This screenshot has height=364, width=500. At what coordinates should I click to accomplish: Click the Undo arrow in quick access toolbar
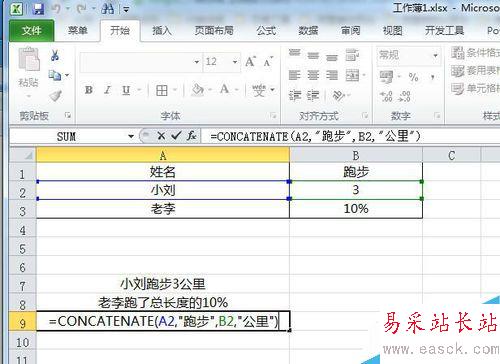[x=57, y=9]
